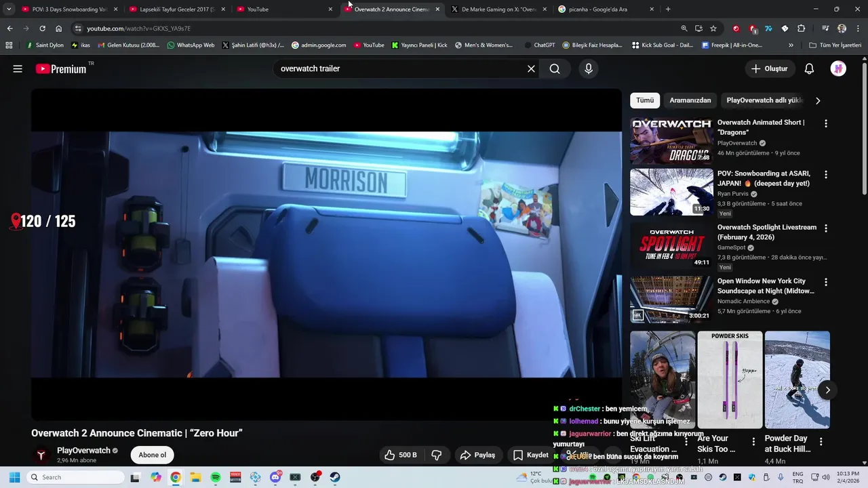
Task: Open the ChatGPT bookmark
Action: [540, 45]
